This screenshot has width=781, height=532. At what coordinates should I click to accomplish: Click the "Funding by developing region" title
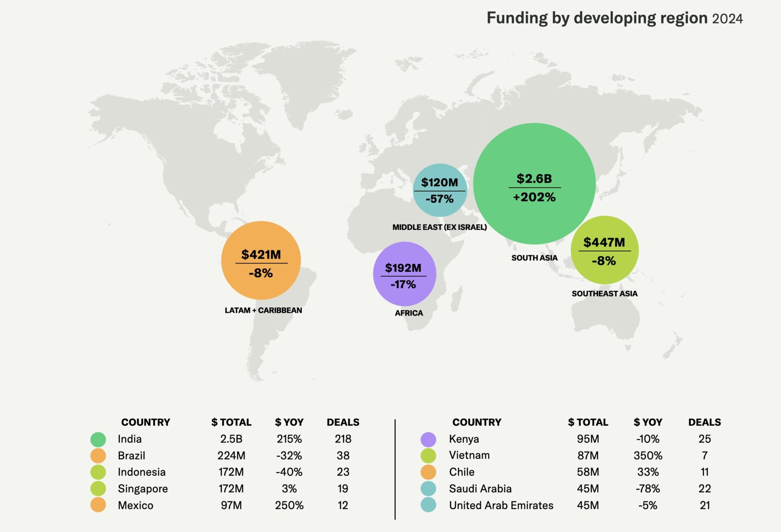coord(597,18)
